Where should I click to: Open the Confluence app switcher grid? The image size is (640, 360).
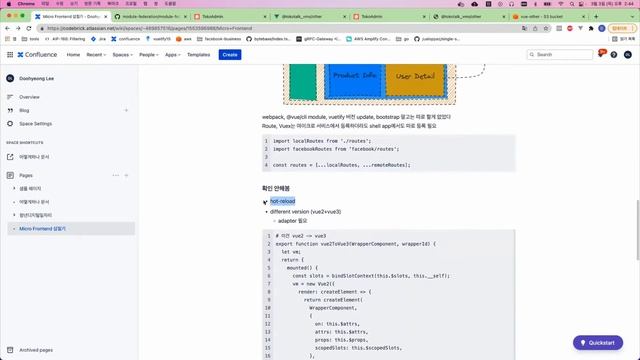(10, 55)
